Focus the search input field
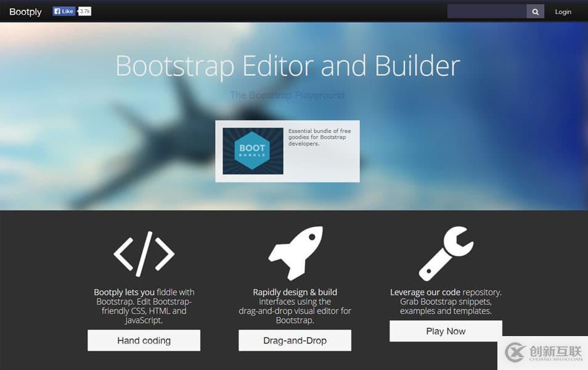Screen dimensions: 588x370 pos(487,11)
